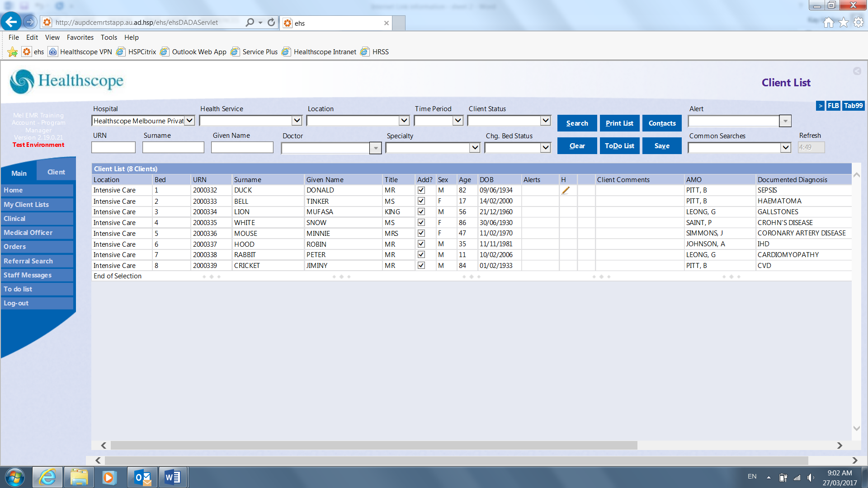Toggle the Add checkbox for HOOD

tap(421, 244)
